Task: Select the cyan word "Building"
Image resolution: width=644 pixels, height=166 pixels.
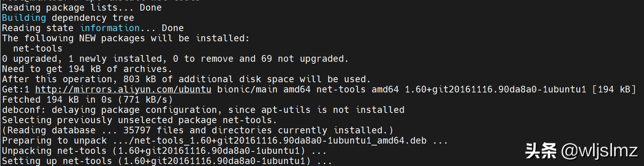Action: click(x=24, y=18)
